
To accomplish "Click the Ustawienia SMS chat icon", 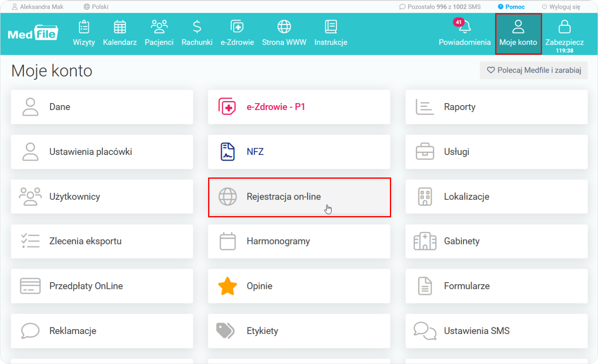I will point(425,331).
